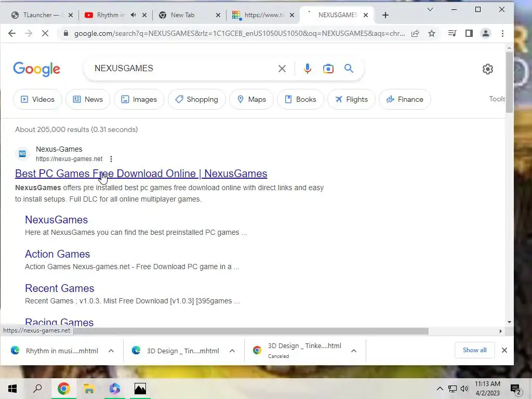Stop loading the page
This screenshot has height=399, width=532.
tap(45, 33)
